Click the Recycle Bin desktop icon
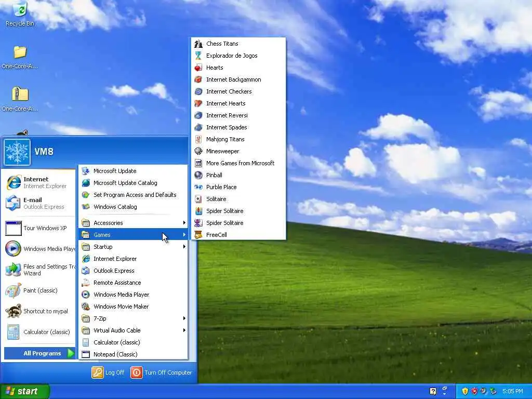This screenshot has height=399, width=532. 20,9
